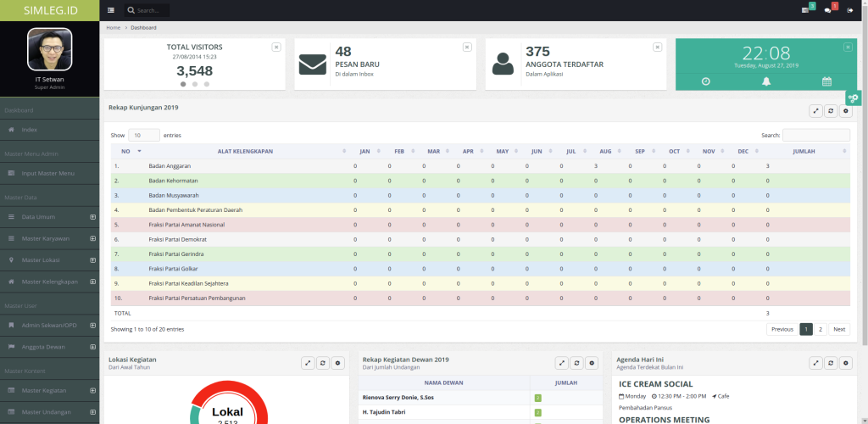Open the chat messages icon with red badge
The image size is (868, 424).
[x=828, y=10]
